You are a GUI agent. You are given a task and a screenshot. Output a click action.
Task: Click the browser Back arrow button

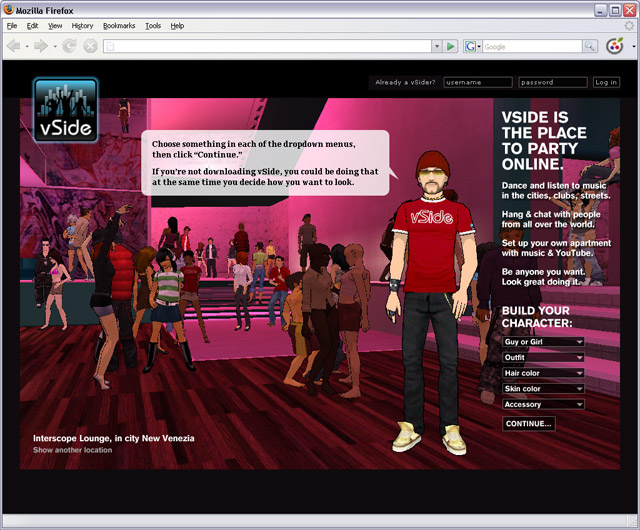coord(14,46)
